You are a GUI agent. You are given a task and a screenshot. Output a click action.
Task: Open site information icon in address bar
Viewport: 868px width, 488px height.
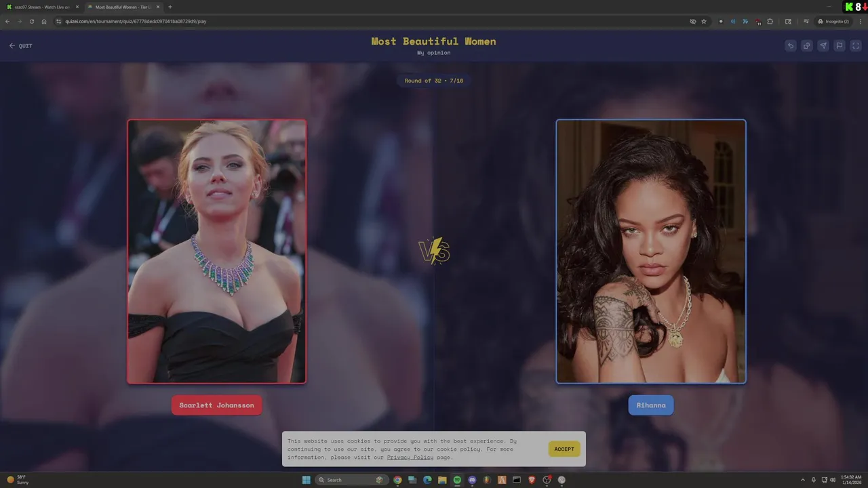[x=59, y=21]
